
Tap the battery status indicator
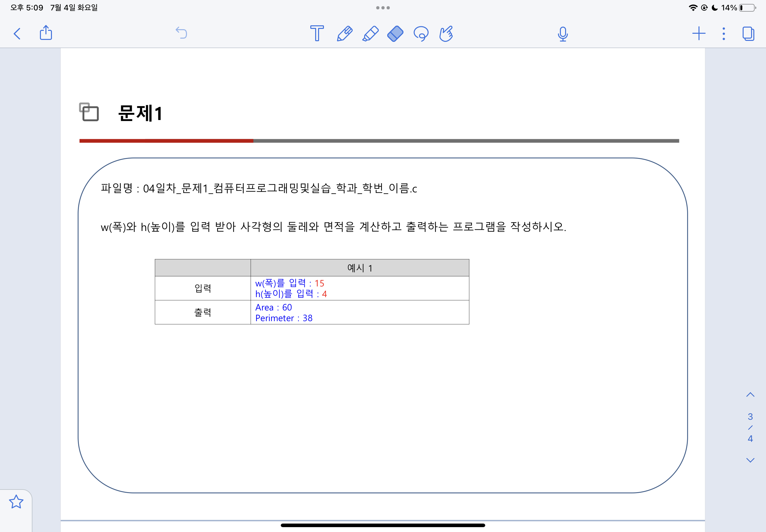coord(747,8)
